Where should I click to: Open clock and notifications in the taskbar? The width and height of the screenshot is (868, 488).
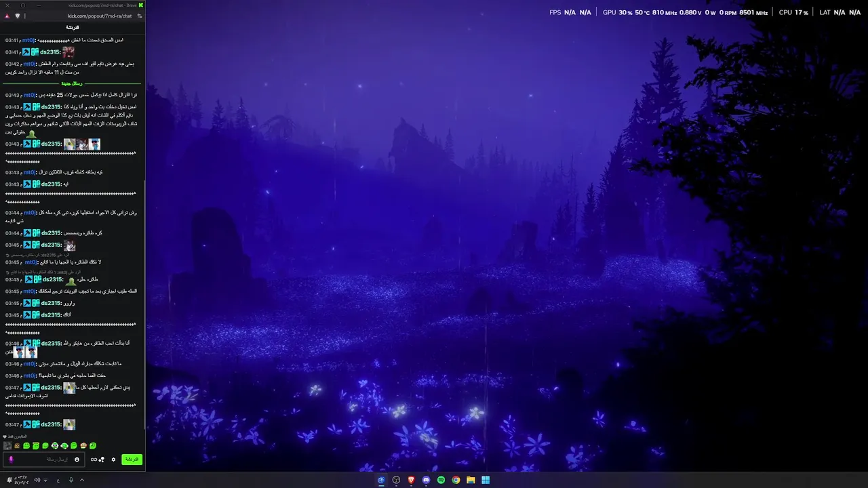click(18, 480)
